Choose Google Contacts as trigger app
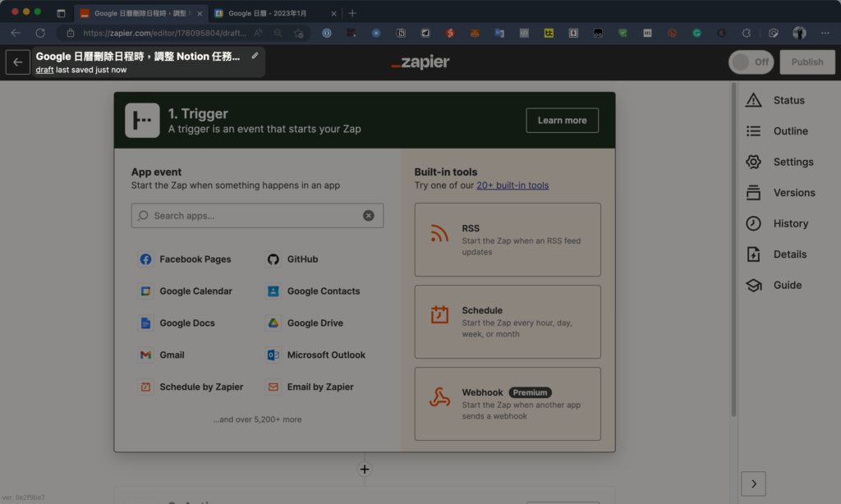Viewport: 841px width, 504px height. (x=313, y=291)
